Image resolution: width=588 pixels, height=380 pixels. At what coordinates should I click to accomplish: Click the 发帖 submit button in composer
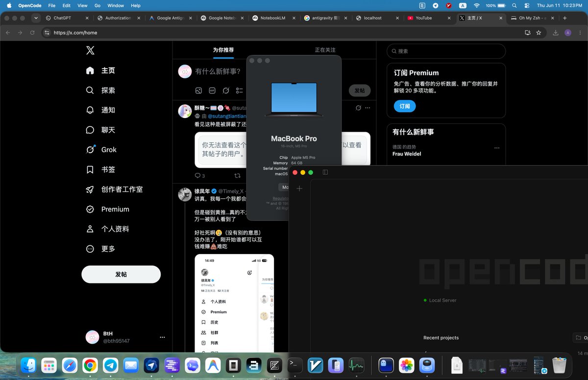coord(360,91)
